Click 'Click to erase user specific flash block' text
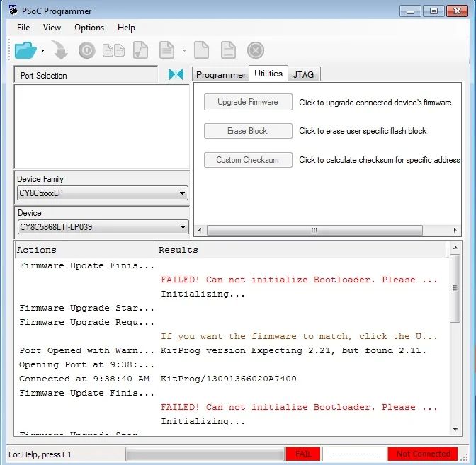The height and width of the screenshot is (465, 476). [x=363, y=131]
